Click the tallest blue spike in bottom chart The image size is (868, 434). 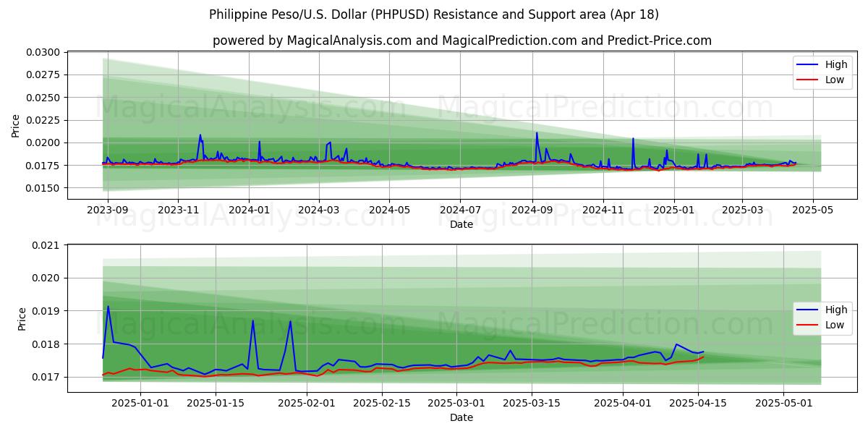coord(108,307)
